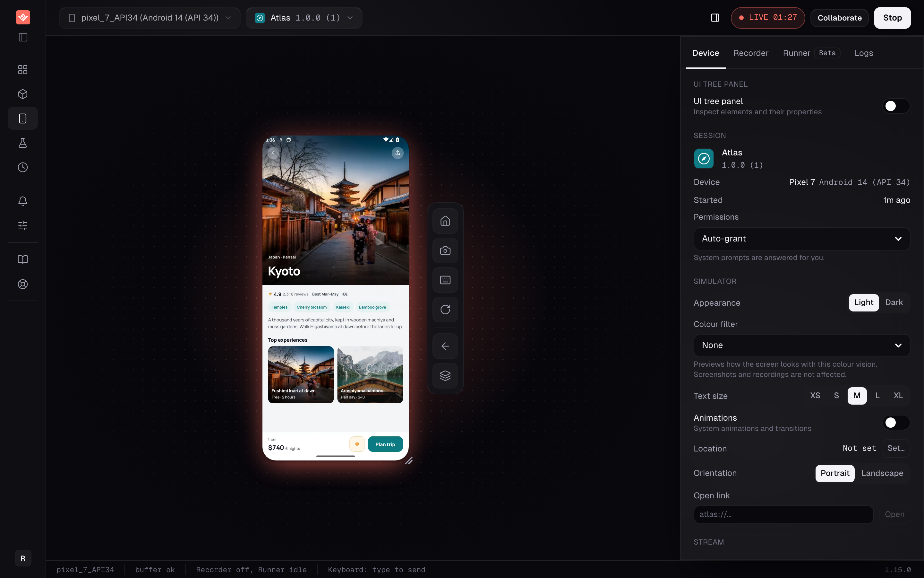Click the Set… location button
Image resolution: width=924 pixels, height=578 pixels.
pyautogui.click(x=896, y=448)
